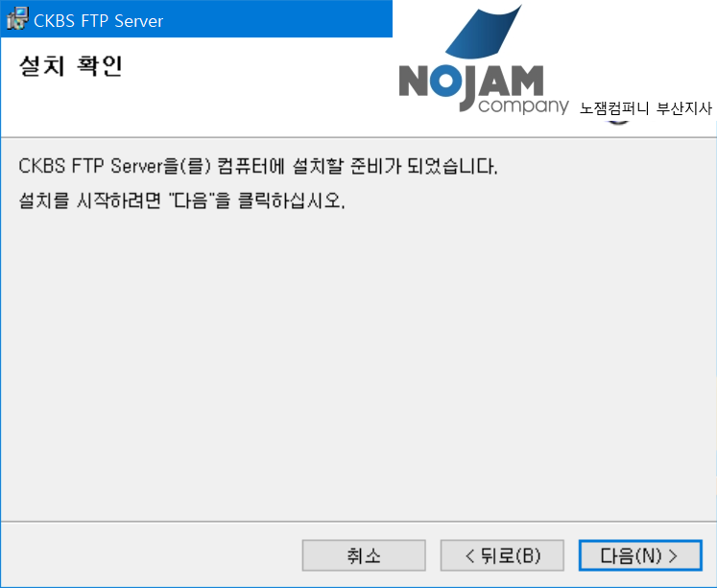Screen dimensions: 717x588
Task: Click the gray letter M in the NOJAM logo
Action: tap(526, 81)
